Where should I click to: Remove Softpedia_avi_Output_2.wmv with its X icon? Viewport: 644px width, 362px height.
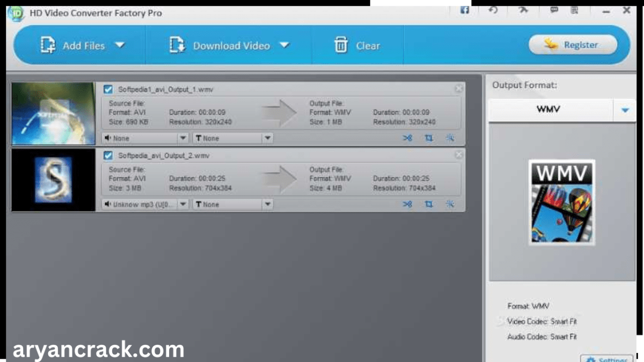point(458,154)
